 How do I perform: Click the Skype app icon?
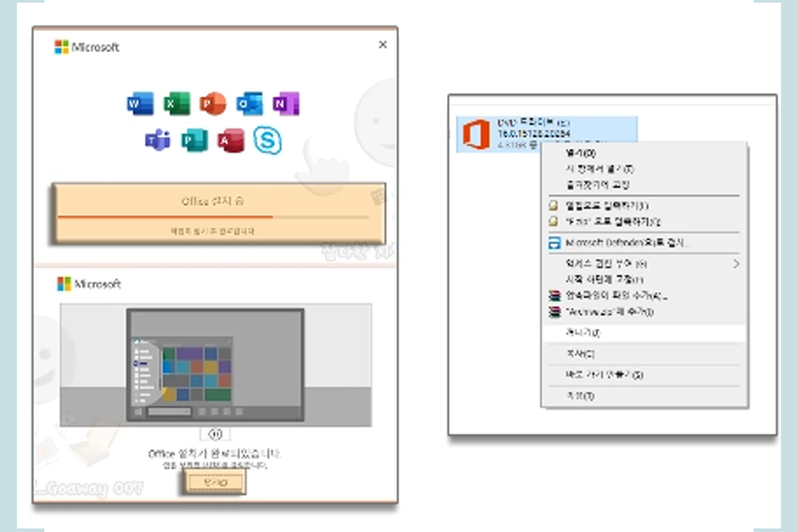click(267, 140)
